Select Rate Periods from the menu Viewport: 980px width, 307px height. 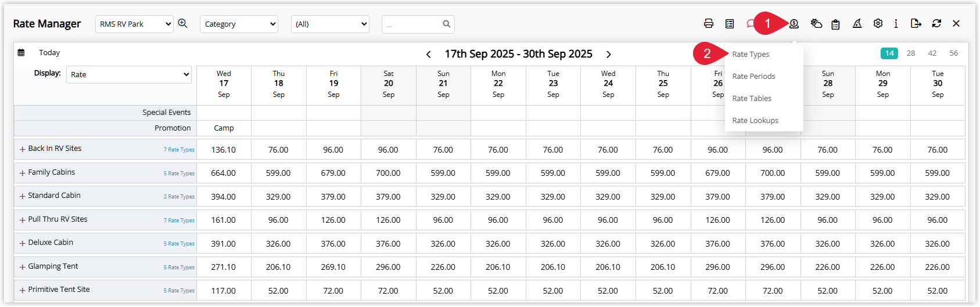pos(753,77)
